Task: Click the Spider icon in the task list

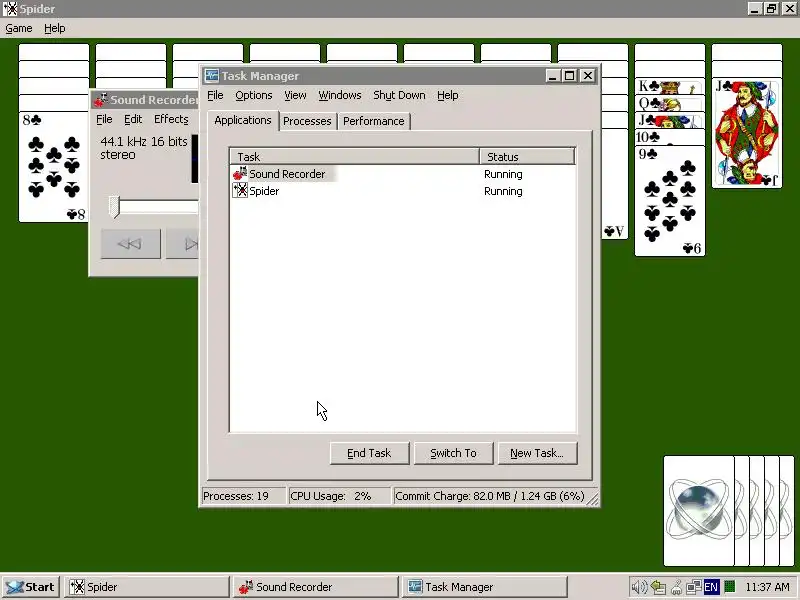Action: (x=240, y=191)
